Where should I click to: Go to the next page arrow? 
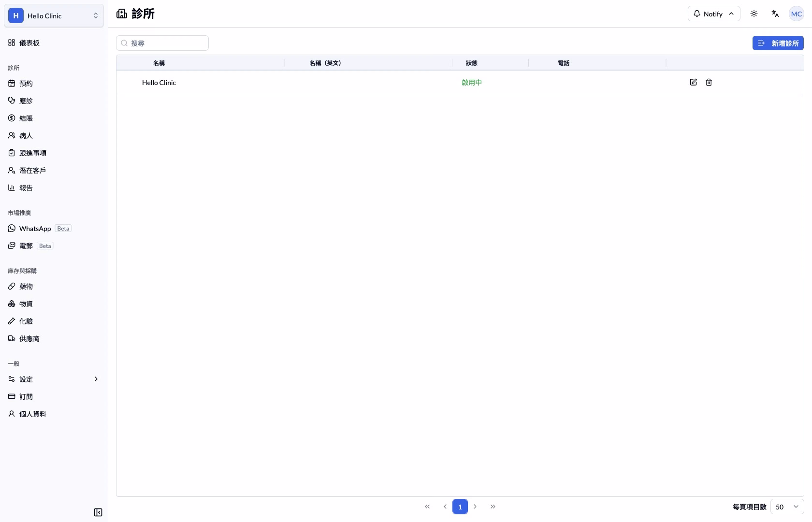tap(475, 507)
